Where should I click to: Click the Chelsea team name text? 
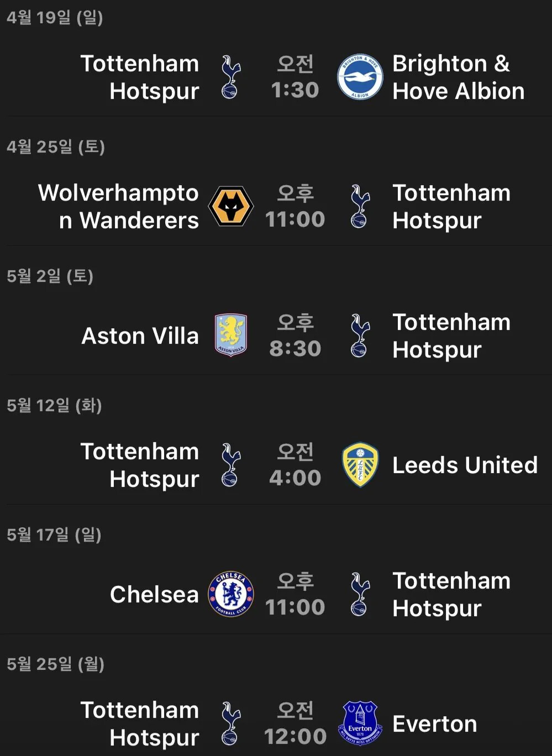154,595
